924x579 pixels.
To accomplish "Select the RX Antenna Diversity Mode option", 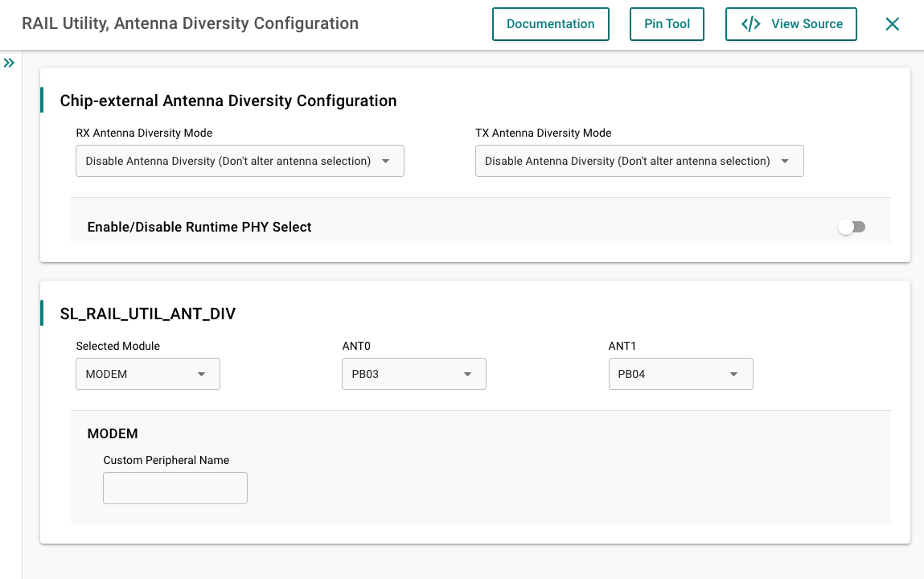I will [x=239, y=161].
